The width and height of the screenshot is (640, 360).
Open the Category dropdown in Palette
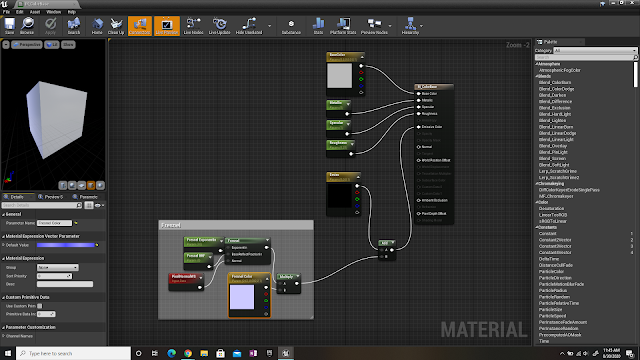595,51
